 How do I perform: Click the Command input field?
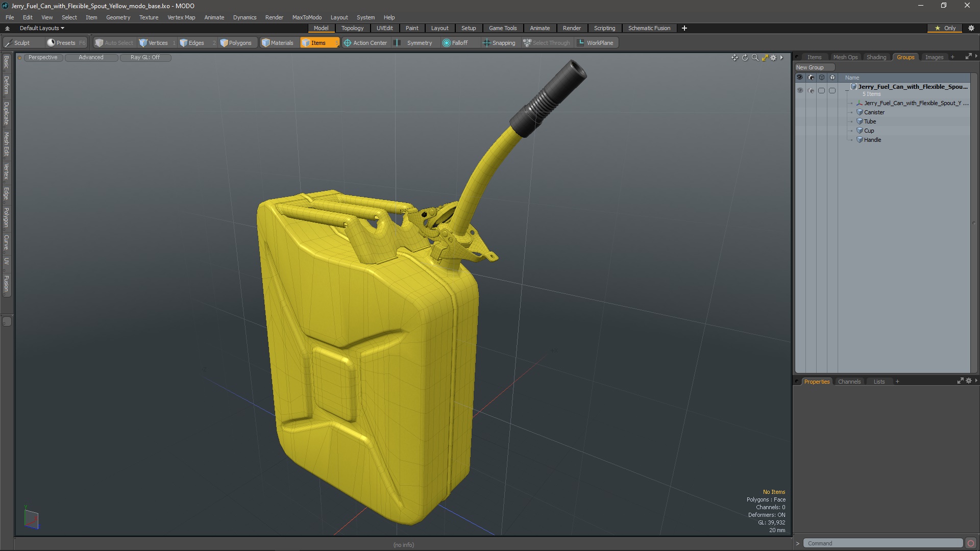pos(882,543)
